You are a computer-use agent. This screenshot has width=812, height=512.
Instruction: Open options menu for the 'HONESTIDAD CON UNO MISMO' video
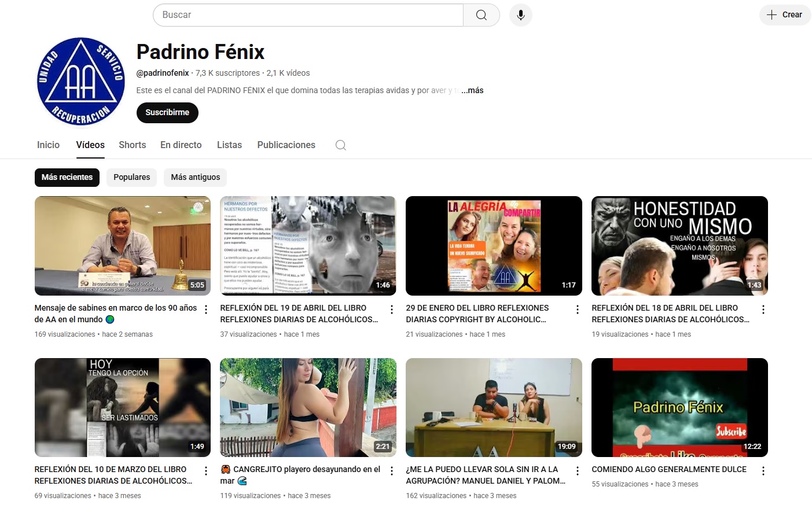tap(763, 309)
